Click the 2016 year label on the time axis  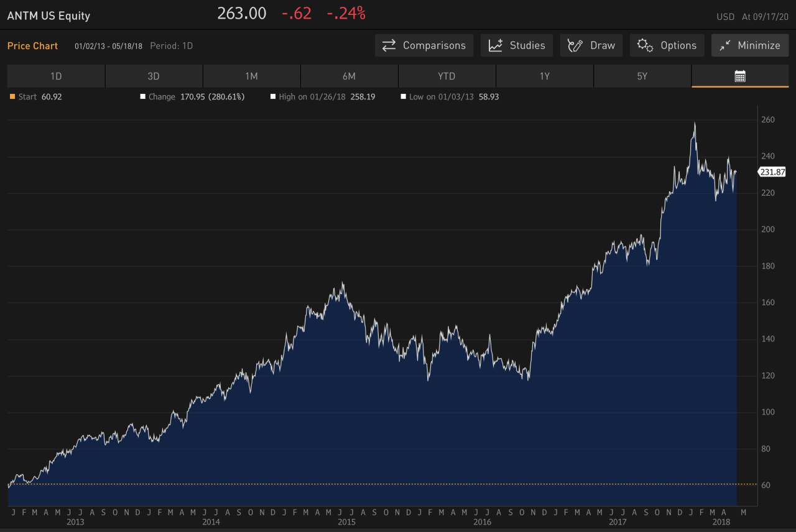click(482, 522)
